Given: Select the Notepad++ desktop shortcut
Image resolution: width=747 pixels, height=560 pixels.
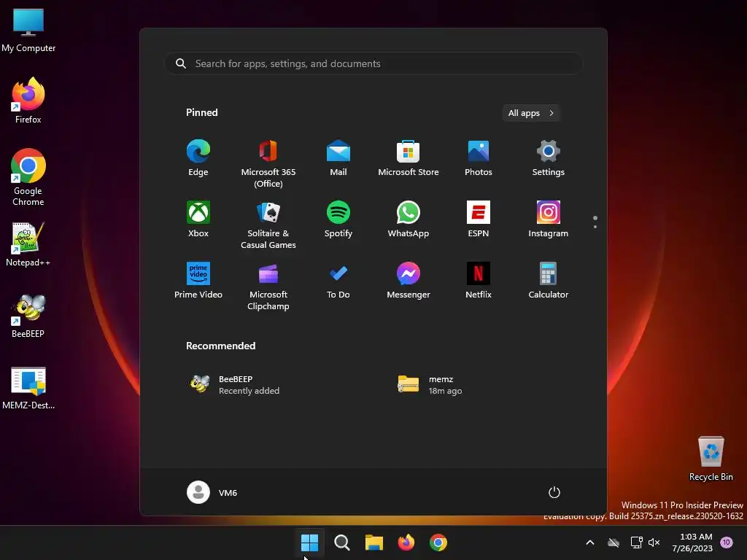Looking at the screenshot, I should 28,245.
